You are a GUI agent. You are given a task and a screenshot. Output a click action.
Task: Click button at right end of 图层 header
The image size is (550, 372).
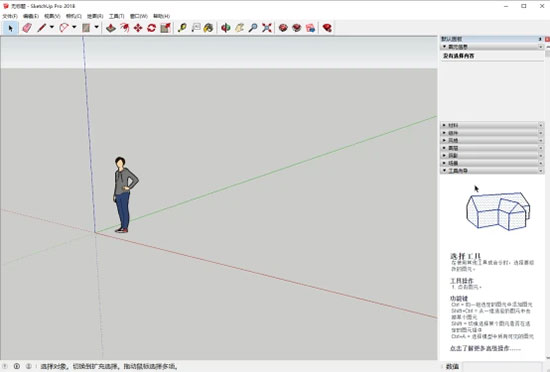(x=541, y=148)
